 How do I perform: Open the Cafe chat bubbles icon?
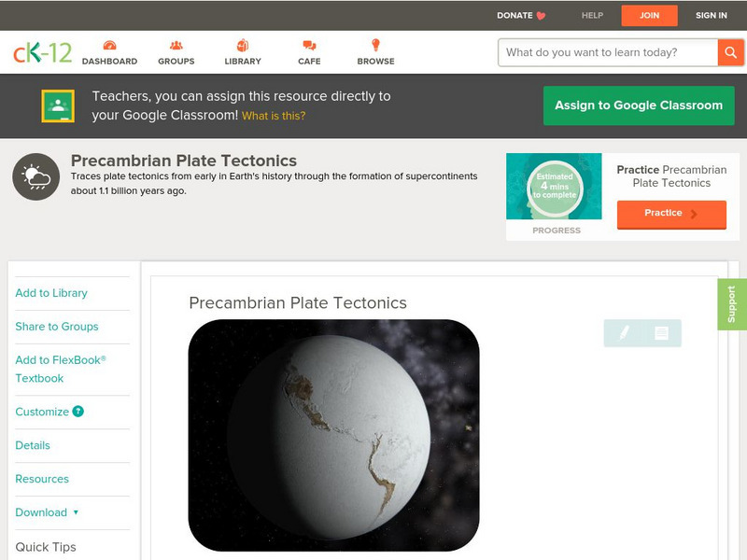pos(309,46)
